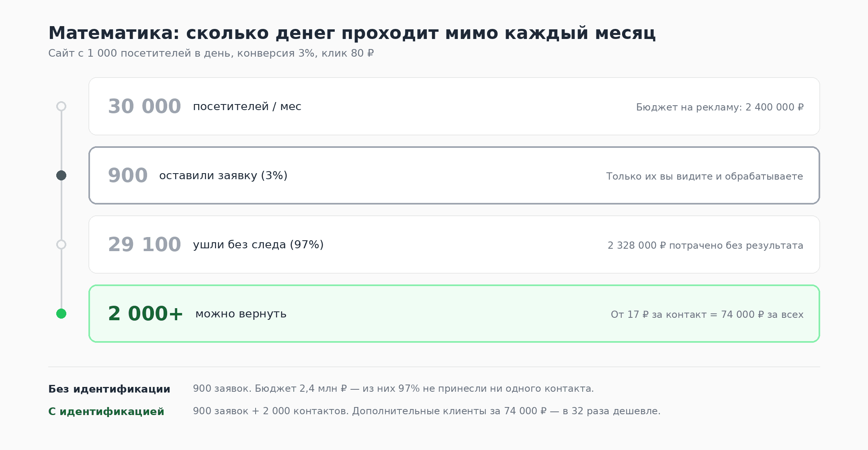Click the "посетителей / мес" label
868x450 pixels.
[x=247, y=106]
